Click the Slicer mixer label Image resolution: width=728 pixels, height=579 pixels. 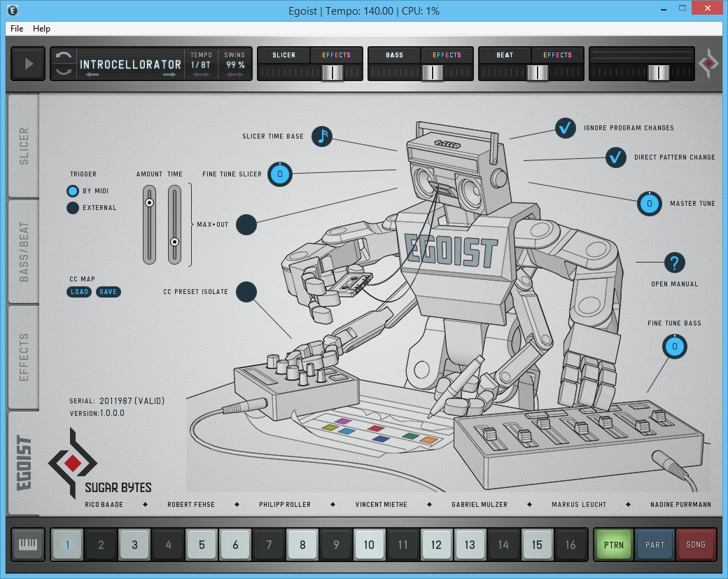pyautogui.click(x=283, y=55)
